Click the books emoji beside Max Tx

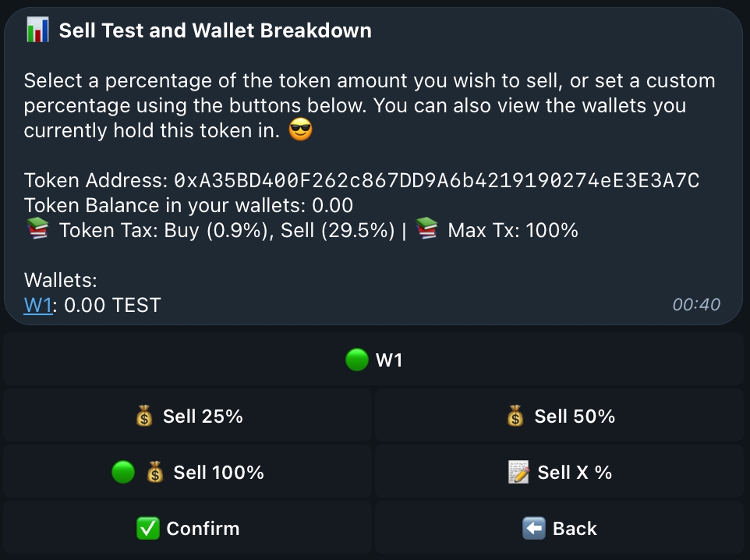[426, 230]
